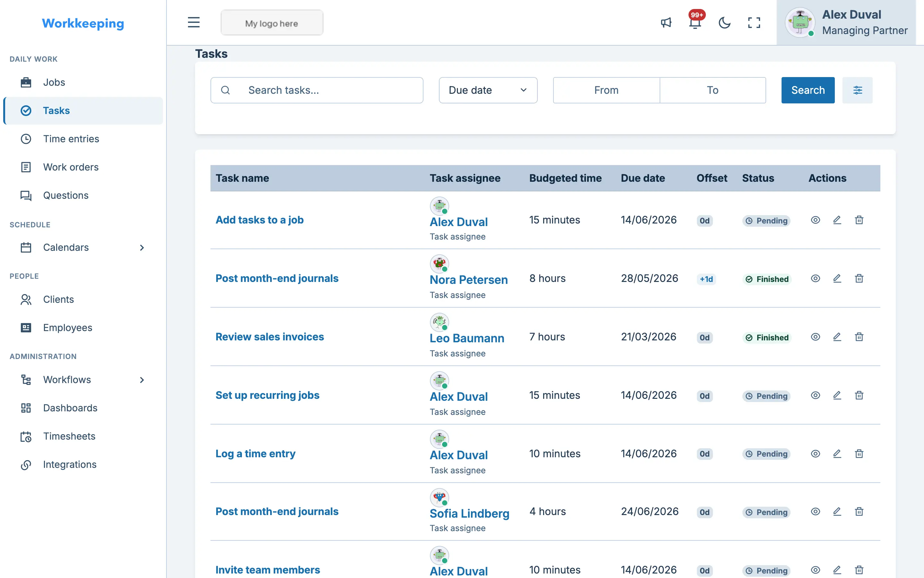Click the Work orders document icon
Image resolution: width=924 pixels, height=578 pixels.
[x=26, y=167]
